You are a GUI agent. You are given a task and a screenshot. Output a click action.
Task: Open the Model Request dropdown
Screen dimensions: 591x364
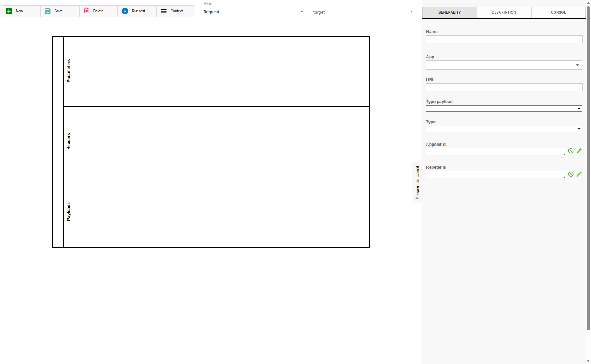coord(301,12)
